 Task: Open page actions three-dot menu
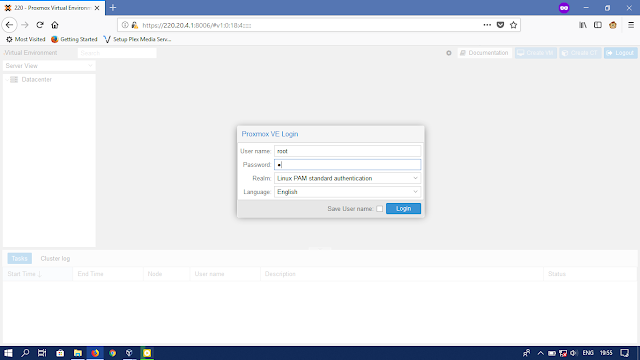pyautogui.click(x=487, y=25)
